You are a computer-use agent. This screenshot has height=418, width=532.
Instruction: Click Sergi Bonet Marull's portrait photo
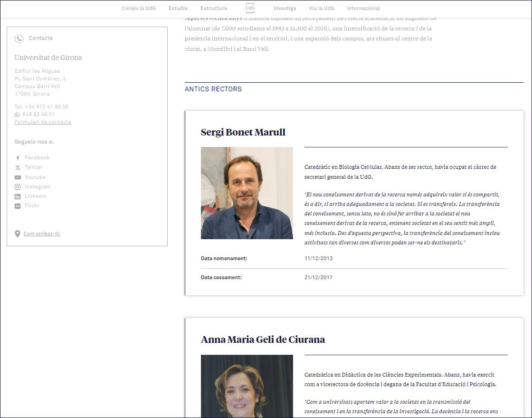pos(247,193)
